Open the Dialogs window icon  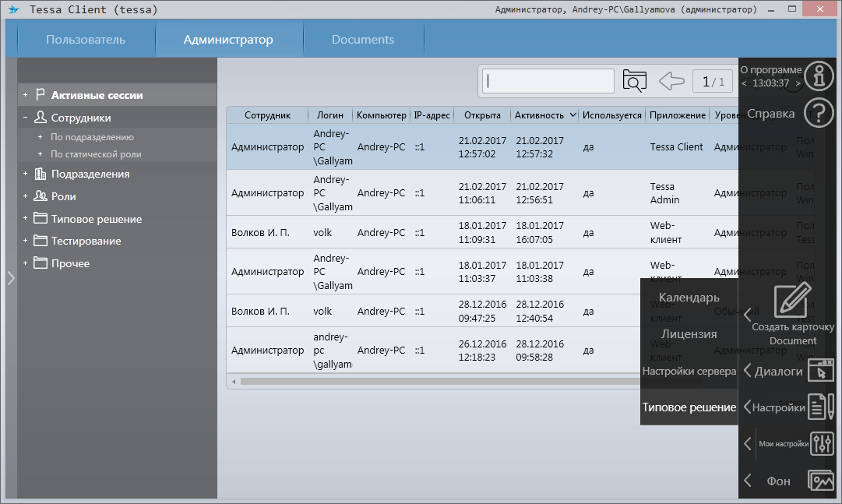[x=821, y=371]
